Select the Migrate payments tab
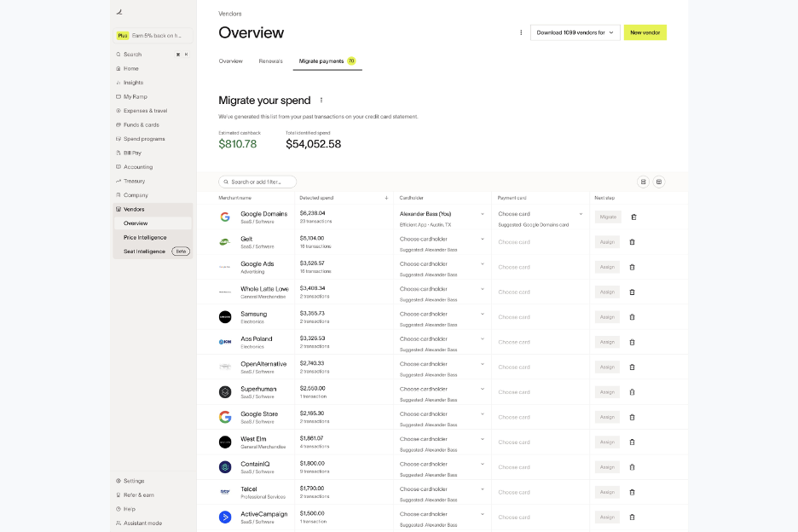Viewport: 798px width, 532px height. pos(327,61)
